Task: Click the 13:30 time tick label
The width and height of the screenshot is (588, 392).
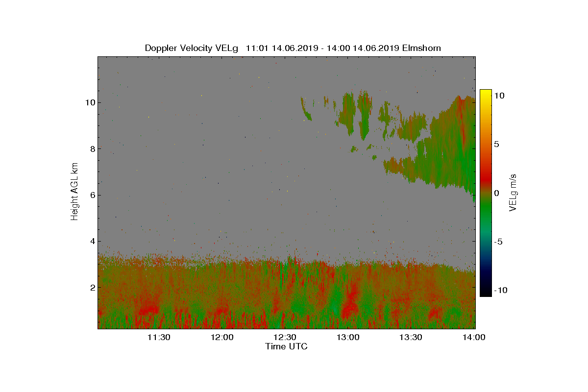Action: pos(411,337)
